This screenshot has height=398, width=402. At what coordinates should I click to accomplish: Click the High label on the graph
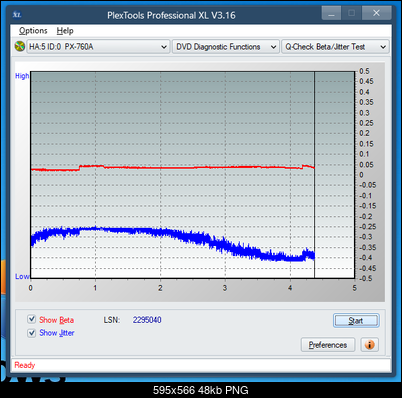click(22, 76)
